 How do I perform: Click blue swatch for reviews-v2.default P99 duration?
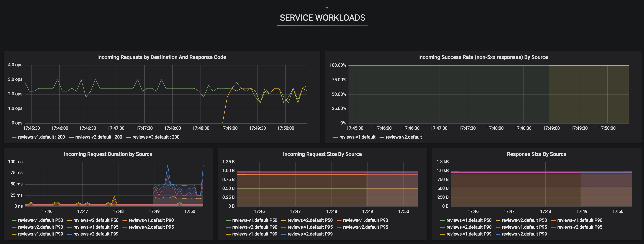[x=70, y=234]
